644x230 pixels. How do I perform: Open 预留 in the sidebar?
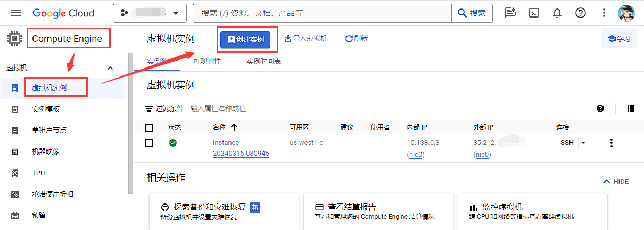coord(39,215)
